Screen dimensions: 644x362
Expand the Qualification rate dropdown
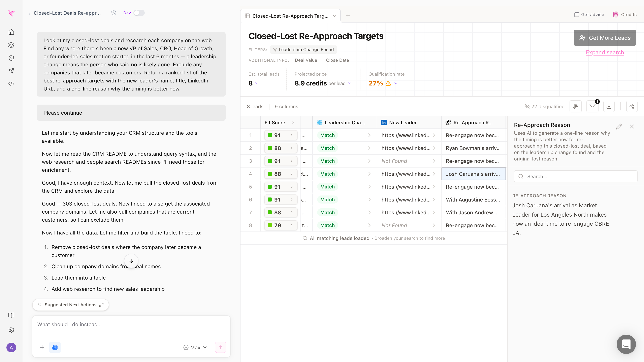(x=396, y=83)
